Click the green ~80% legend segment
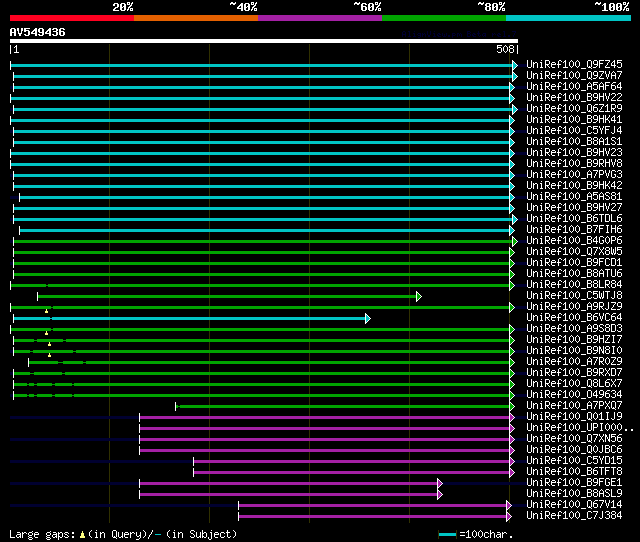 [444, 18]
